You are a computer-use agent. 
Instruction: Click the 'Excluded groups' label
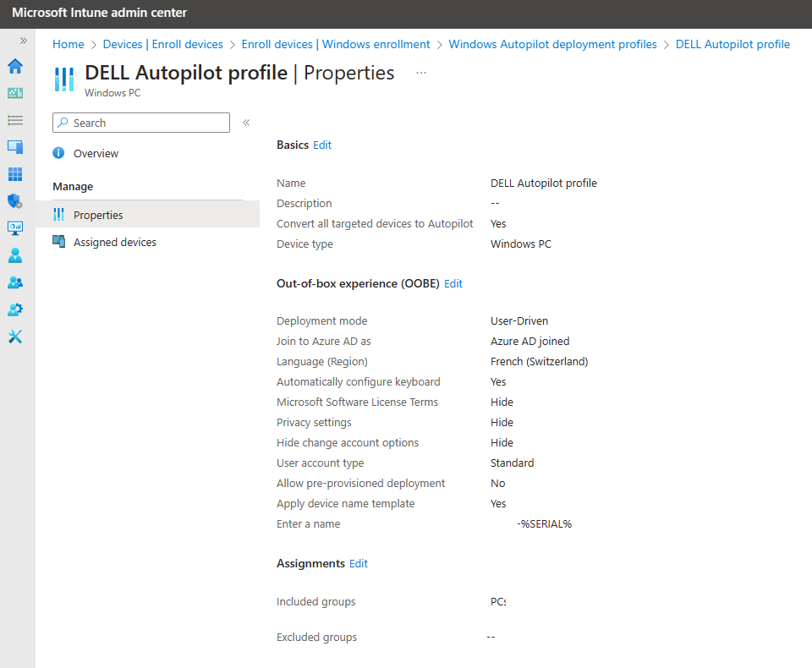tap(317, 638)
